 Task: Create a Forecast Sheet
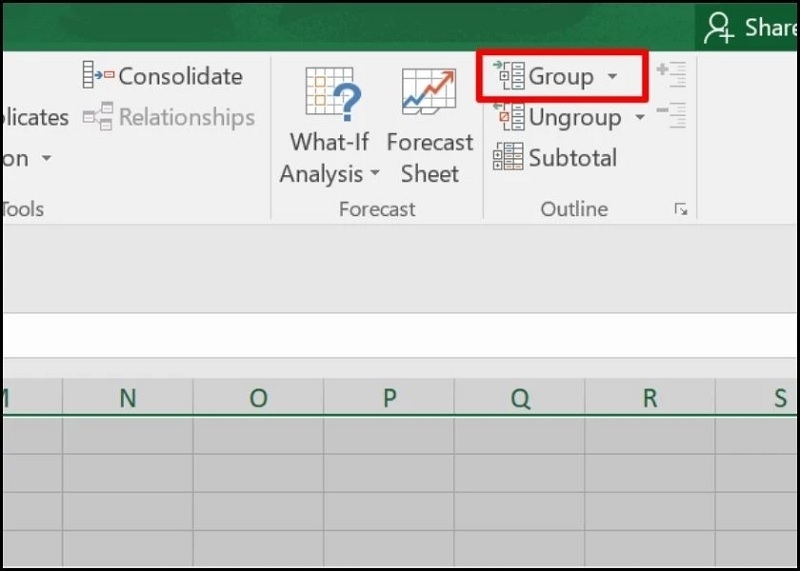(429, 94)
